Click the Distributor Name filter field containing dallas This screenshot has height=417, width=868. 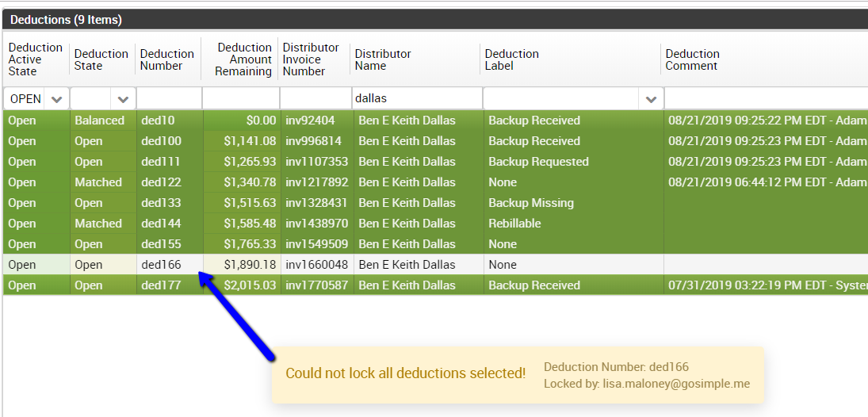tap(416, 99)
